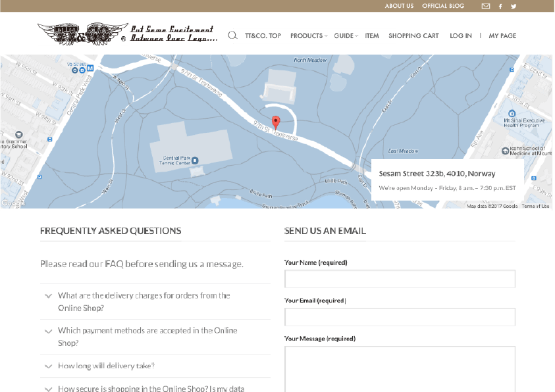The height and width of the screenshot is (392, 555).
Task: Open the OFFICIAL BLOG link
Action: 443,6
